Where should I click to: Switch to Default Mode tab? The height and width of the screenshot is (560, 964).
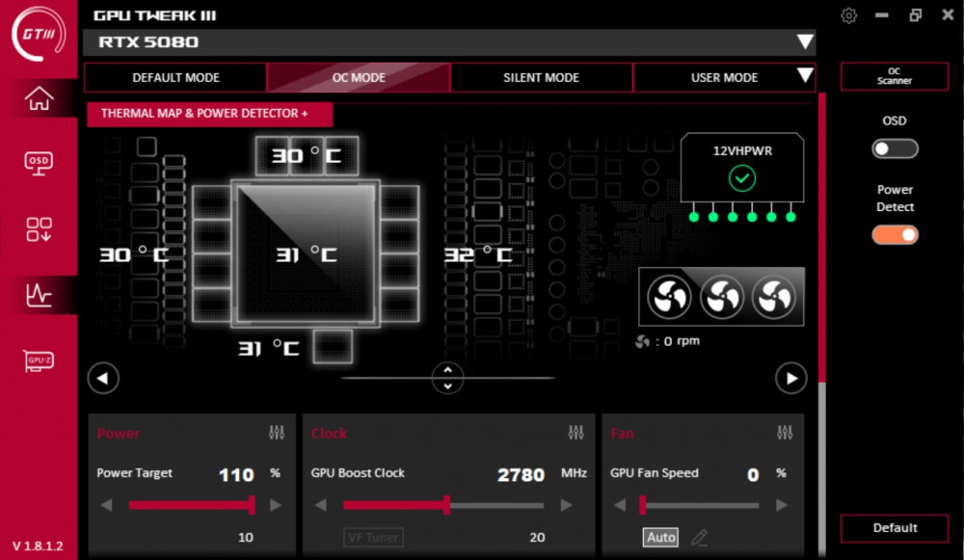[x=175, y=77]
